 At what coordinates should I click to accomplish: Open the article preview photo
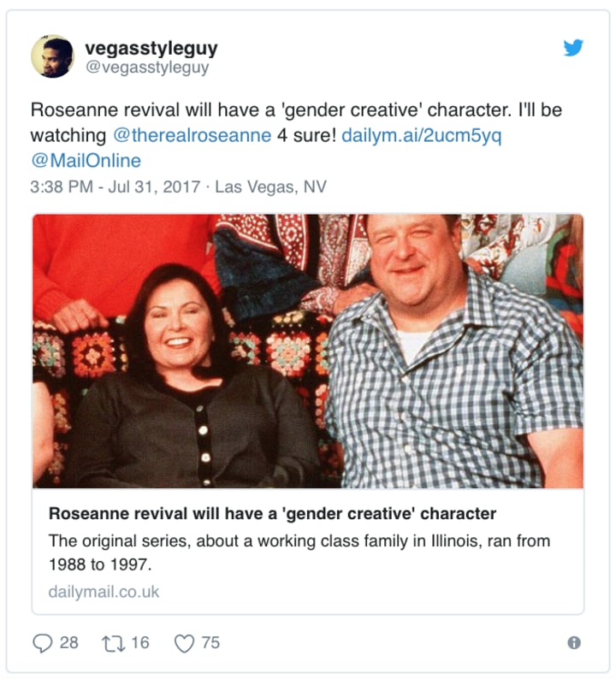coord(308,351)
